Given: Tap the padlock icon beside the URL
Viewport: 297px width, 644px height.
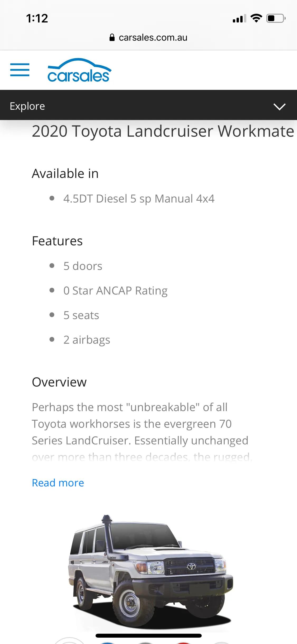Looking at the screenshot, I should pos(112,38).
